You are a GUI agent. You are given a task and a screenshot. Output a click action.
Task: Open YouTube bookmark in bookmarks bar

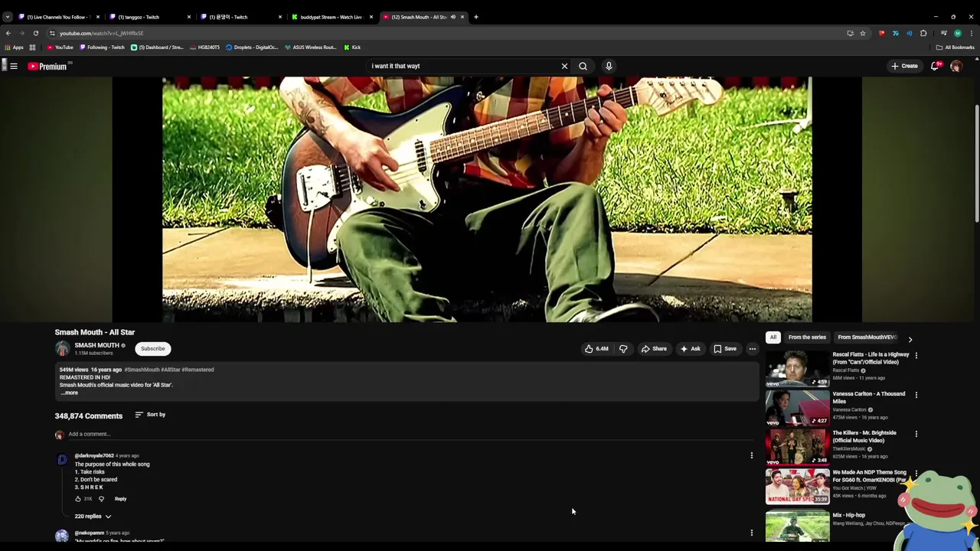60,47
